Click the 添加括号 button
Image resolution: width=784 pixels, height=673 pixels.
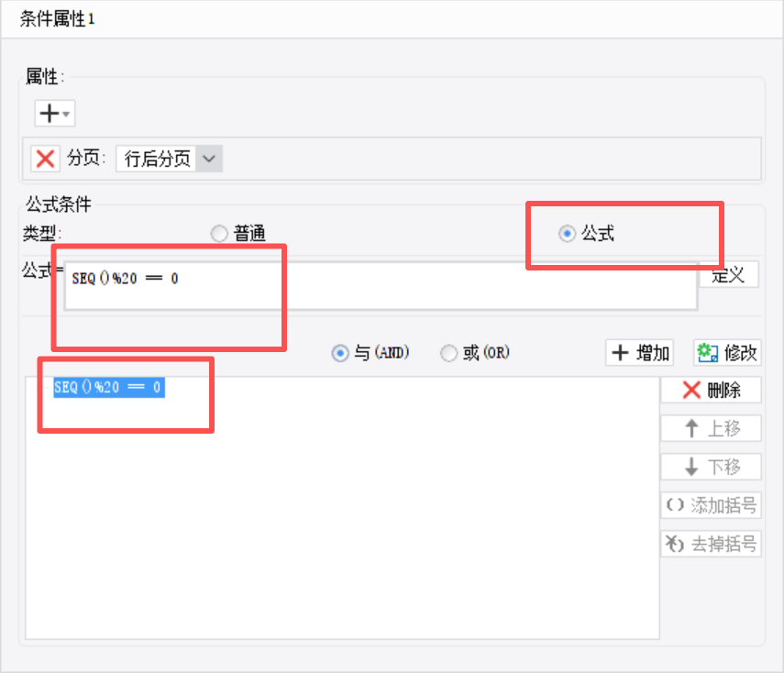[711, 505]
